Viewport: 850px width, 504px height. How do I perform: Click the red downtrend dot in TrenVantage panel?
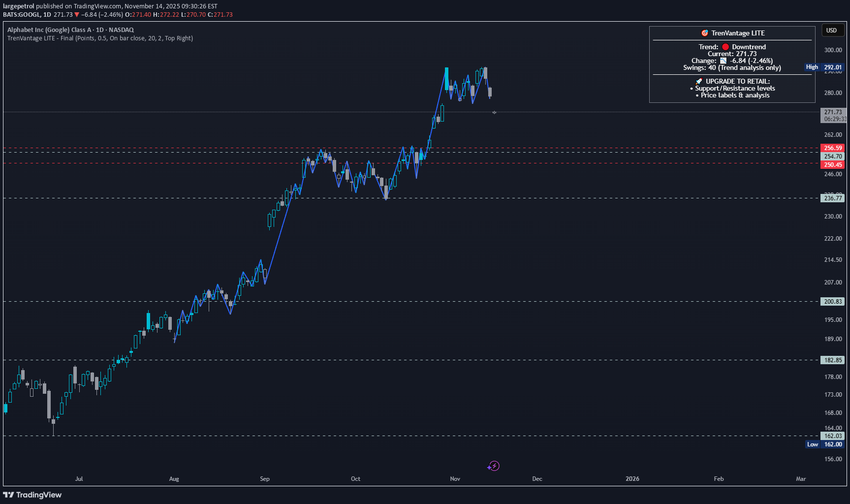click(x=724, y=46)
